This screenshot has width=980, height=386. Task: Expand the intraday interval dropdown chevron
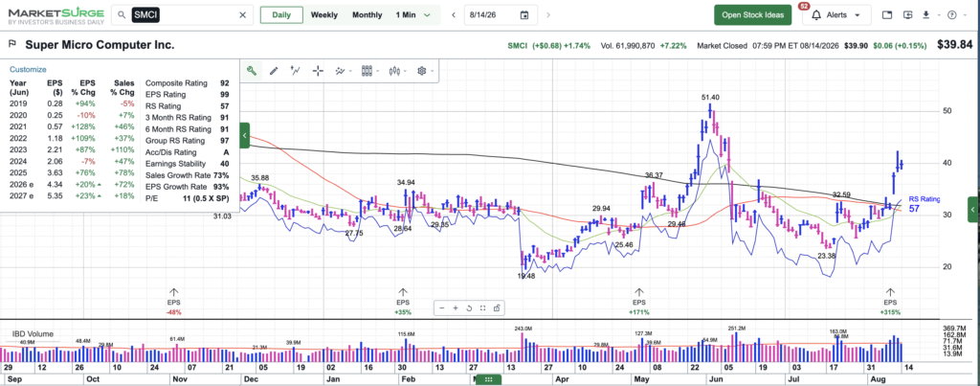tap(428, 15)
